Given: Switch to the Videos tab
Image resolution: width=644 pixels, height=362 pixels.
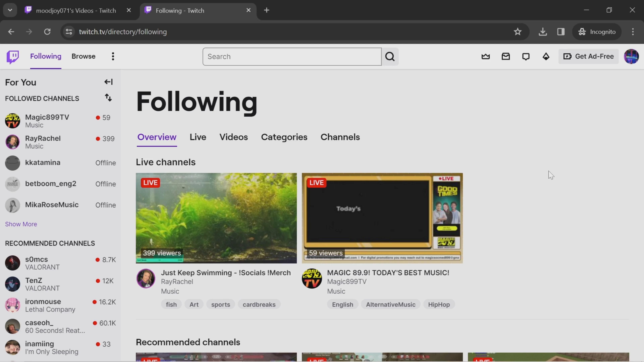Looking at the screenshot, I should (x=233, y=137).
